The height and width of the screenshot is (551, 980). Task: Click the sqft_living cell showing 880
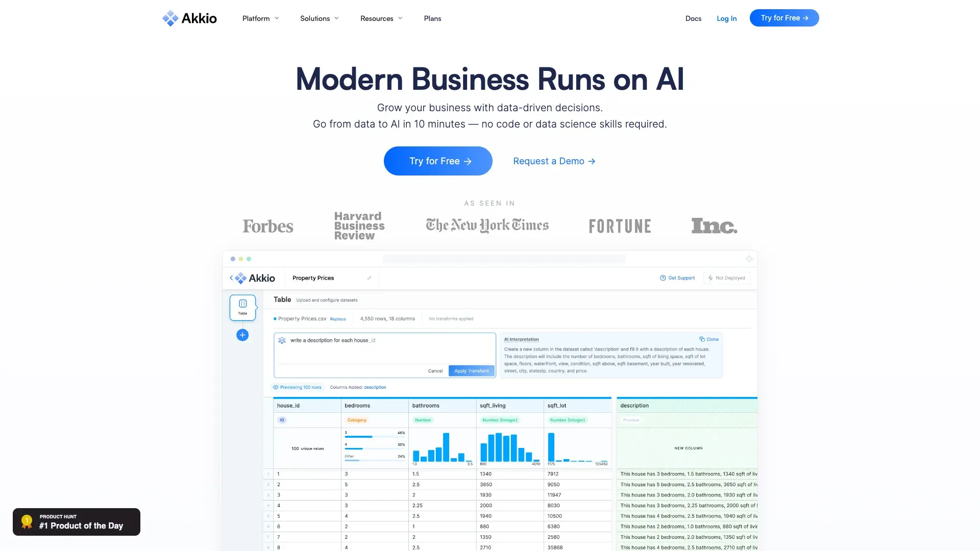[x=510, y=527]
